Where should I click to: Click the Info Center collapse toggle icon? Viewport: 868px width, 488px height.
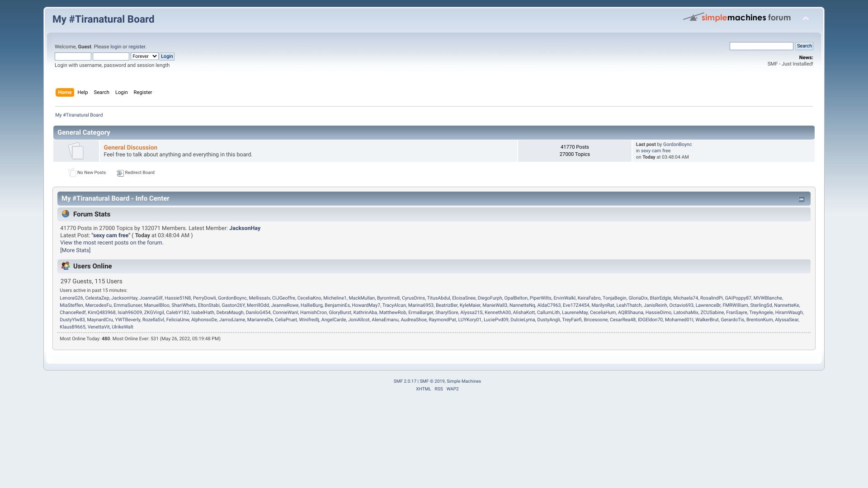[802, 199]
